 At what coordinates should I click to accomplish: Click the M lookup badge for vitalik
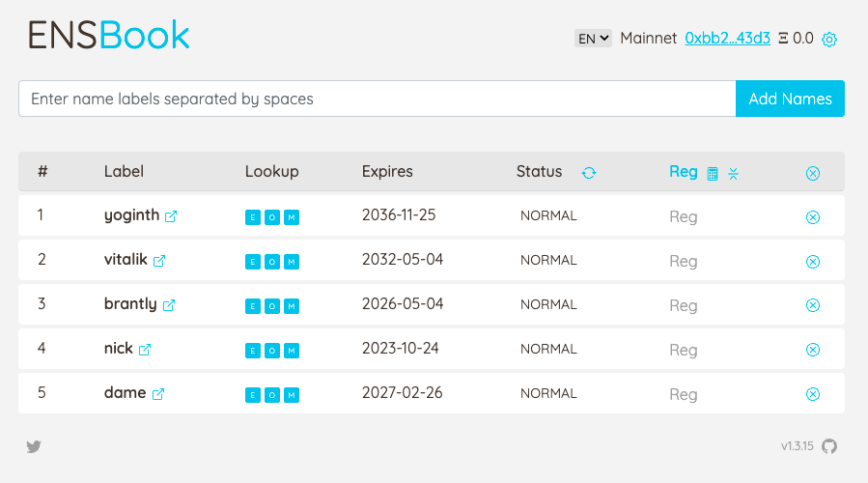pyautogui.click(x=292, y=262)
